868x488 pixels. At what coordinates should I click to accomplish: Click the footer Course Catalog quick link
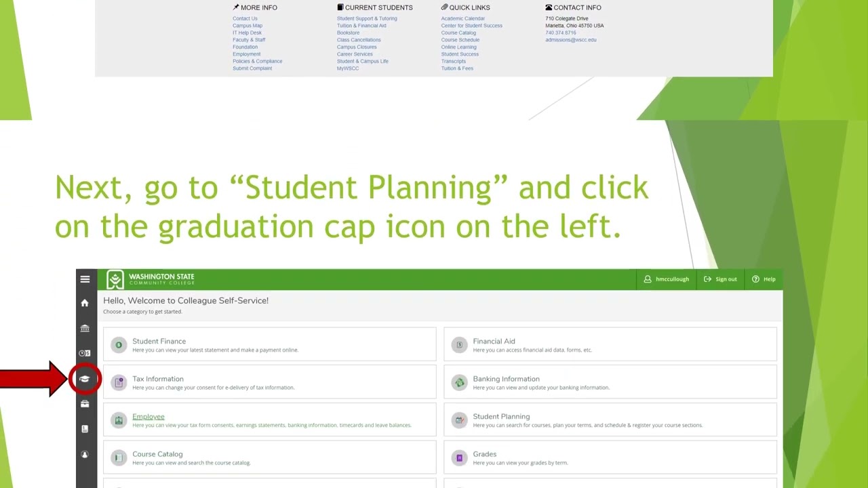point(458,33)
